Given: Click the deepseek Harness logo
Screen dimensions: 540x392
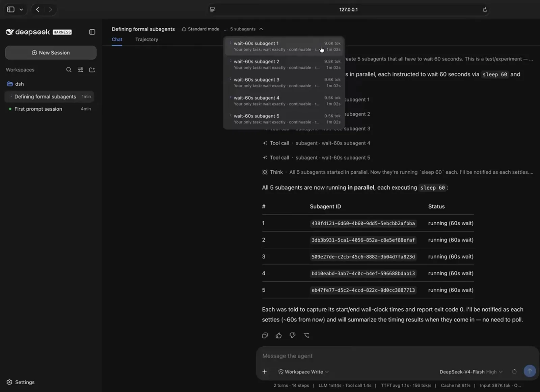Looking at the screenshot, I should click(39, 32).
